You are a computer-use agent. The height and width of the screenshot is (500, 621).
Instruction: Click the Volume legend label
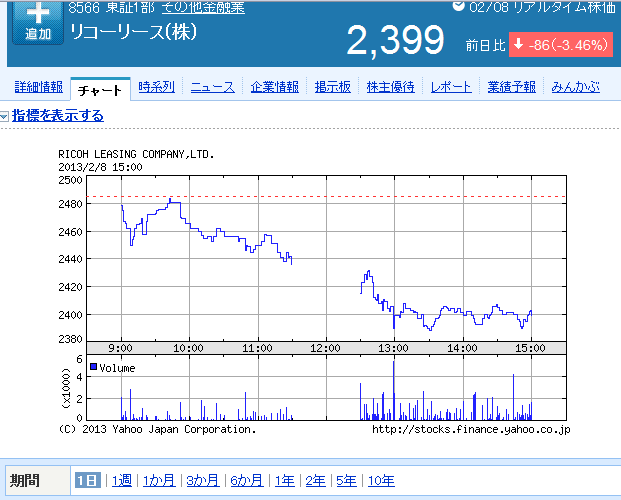tap(117, 368)
